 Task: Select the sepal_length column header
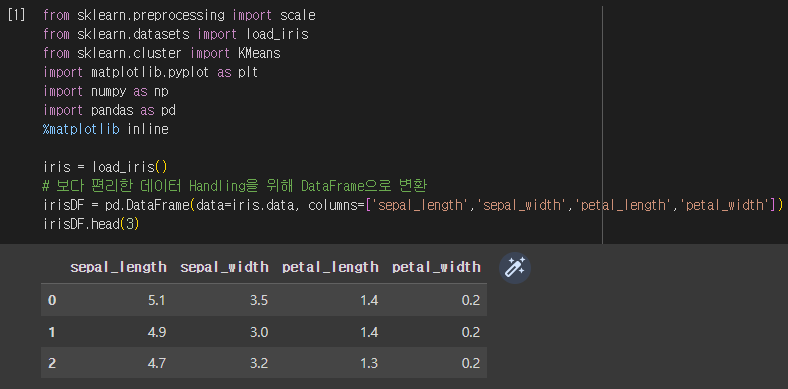[118, 267]
